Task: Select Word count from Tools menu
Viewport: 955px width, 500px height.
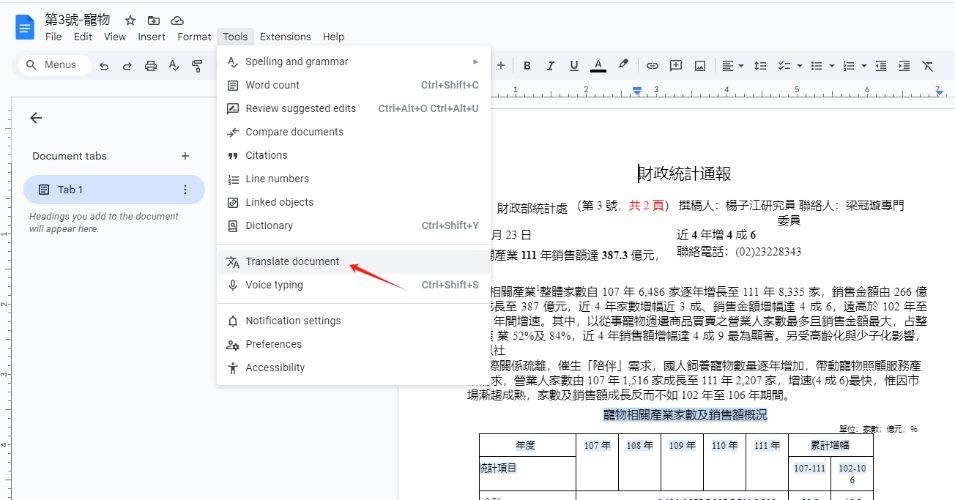Action: (x=353, y=85)
